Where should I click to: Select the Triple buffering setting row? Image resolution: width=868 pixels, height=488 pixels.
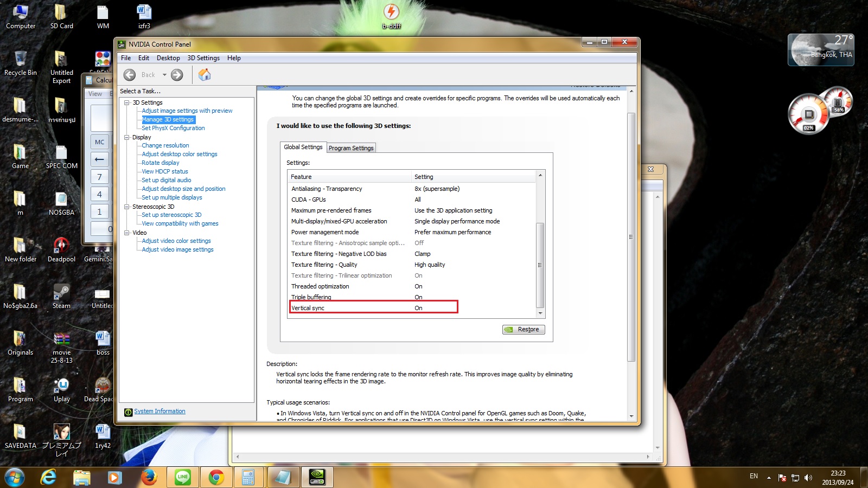[x=412, y=297]
